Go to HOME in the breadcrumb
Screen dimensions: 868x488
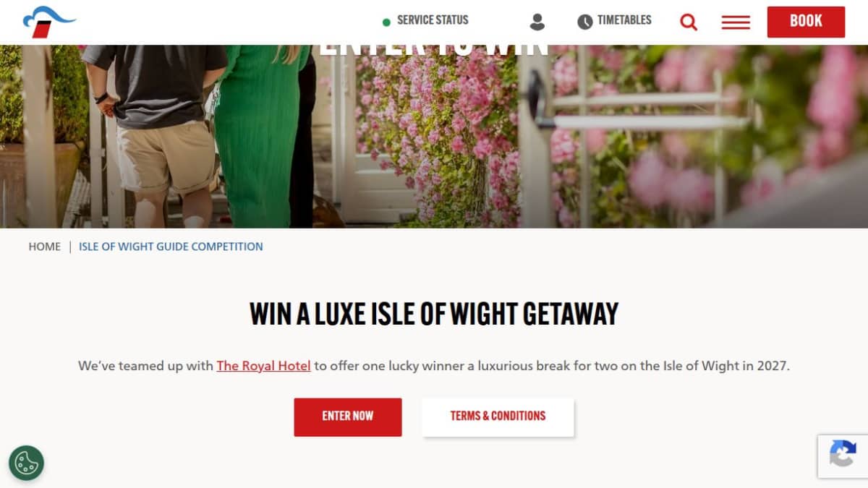click(45, 247)
